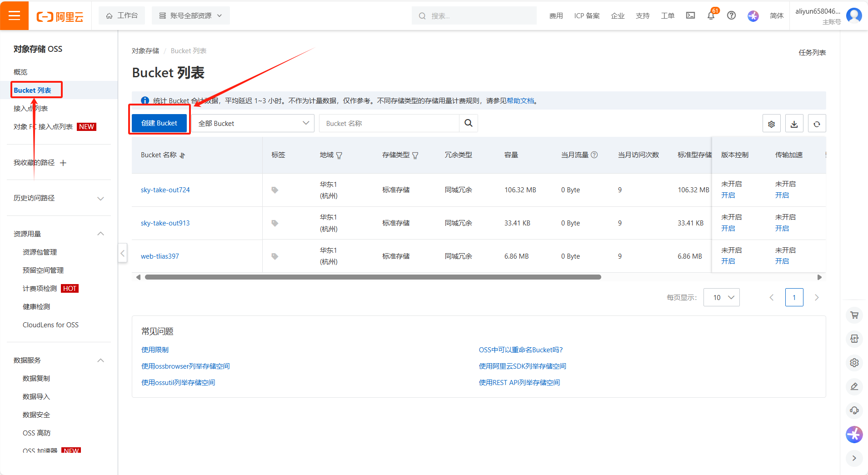
Task: Go to the next page arrow
Action: click(x=817, y=297)
